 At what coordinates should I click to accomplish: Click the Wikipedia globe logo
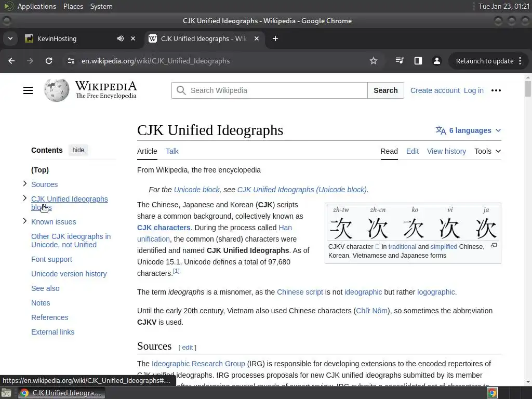[56, 90]
